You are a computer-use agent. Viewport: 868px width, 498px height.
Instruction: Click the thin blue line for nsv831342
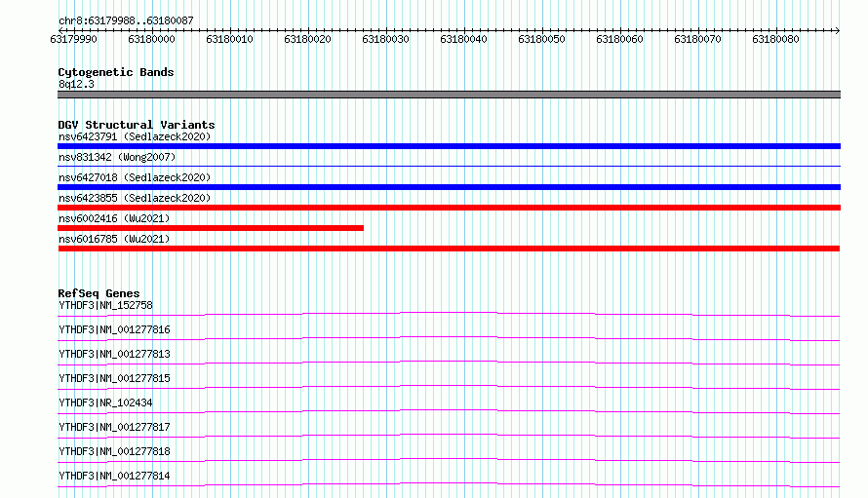(449, 166)
